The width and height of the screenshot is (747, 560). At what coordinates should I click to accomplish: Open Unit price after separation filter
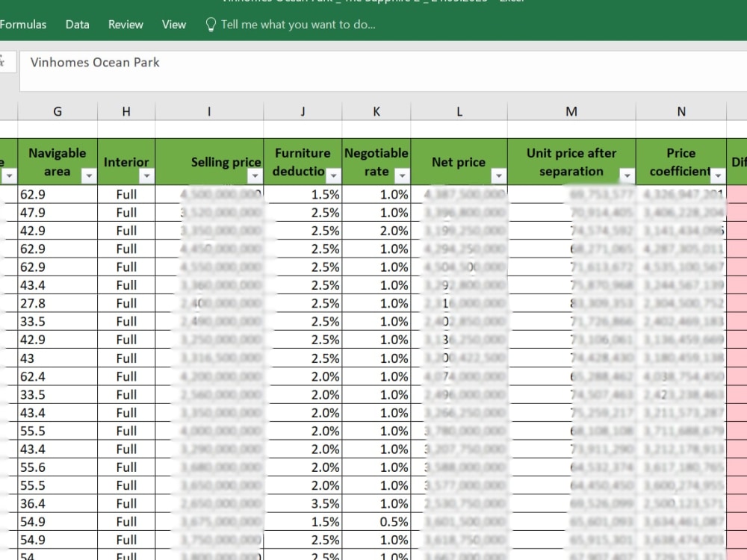tap(627, 175)
